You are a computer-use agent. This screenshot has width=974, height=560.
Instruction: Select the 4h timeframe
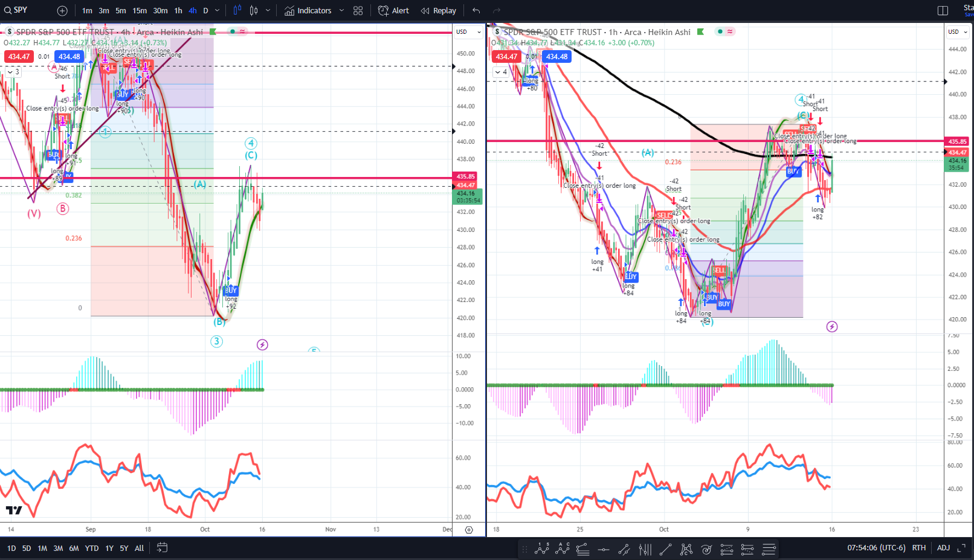[193, 10]
